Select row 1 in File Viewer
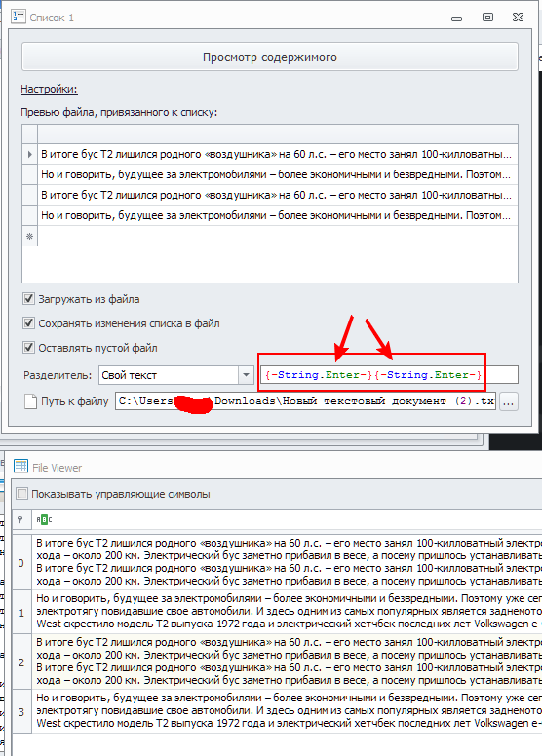Screen dimensions: 542x756 tap(277, 612)
